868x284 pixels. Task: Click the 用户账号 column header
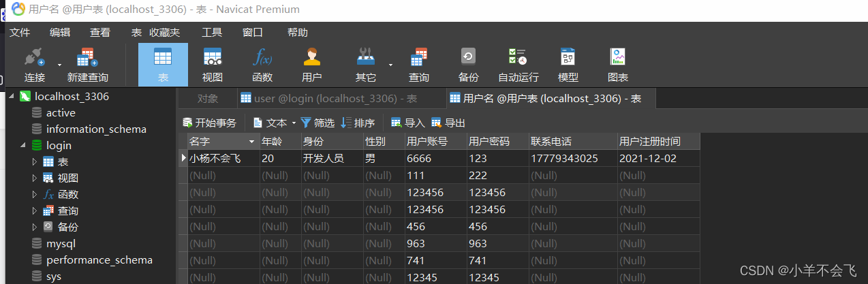click(x=435, y=142)
